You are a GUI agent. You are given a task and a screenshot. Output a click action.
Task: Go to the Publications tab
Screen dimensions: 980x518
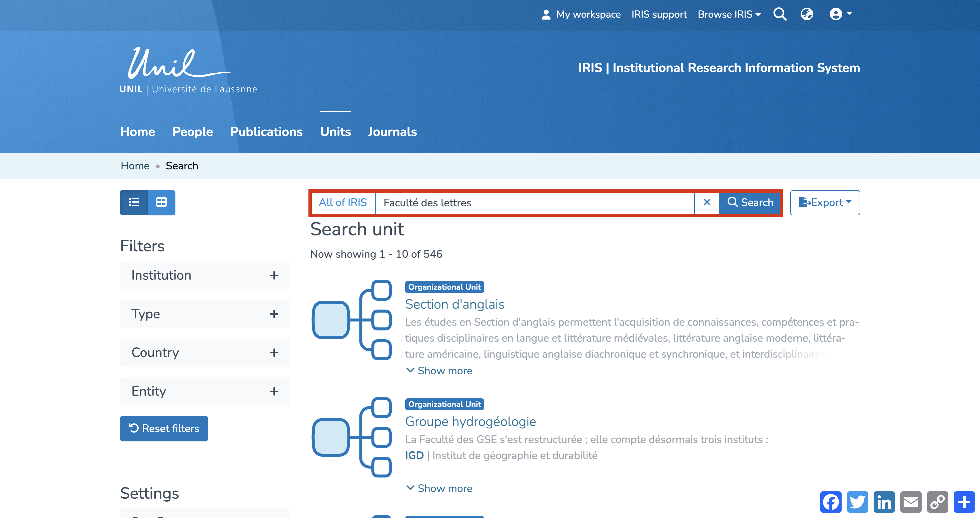point(266,132)
